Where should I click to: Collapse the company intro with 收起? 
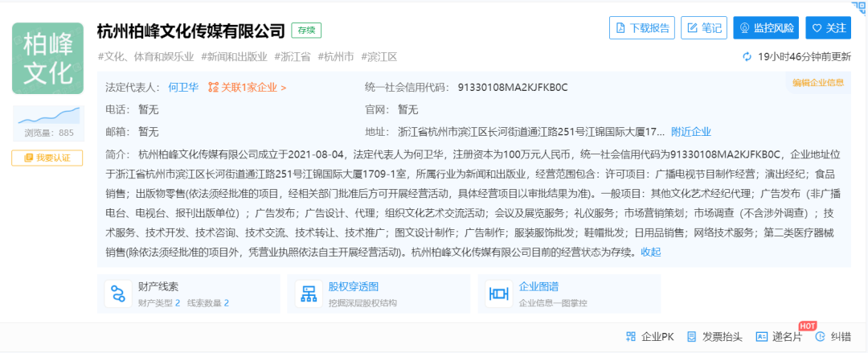[x=650, y=252]
